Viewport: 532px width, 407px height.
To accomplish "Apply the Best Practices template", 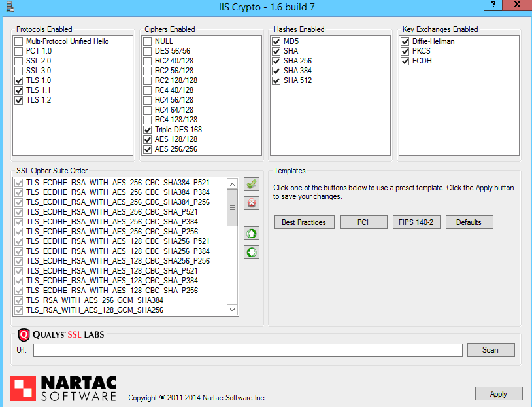I will [x=304, y=222].
